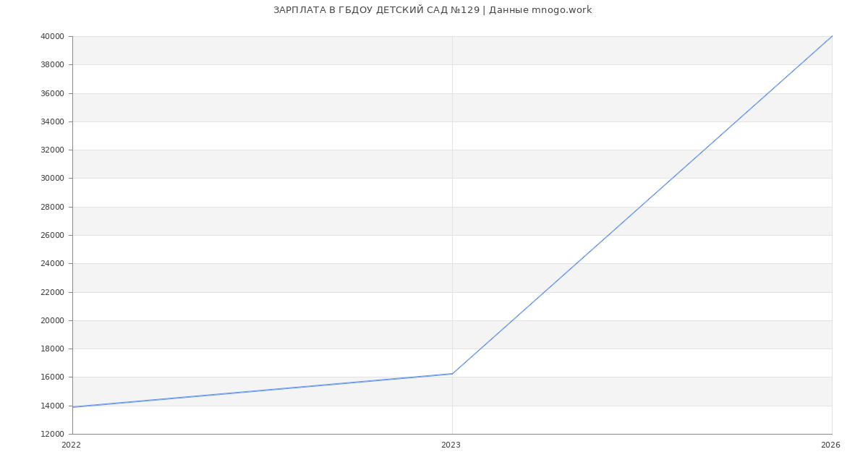Viewport: 868px width, 470px height.
Task: Click the 2026 x-axis label
Action: click(830, 445)
